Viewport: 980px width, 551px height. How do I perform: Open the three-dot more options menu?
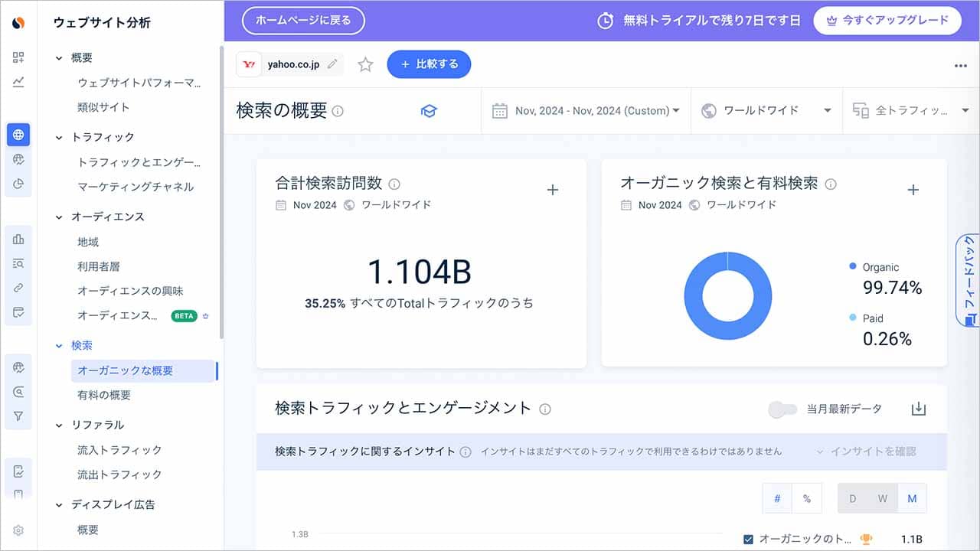[x=960, y=66]
